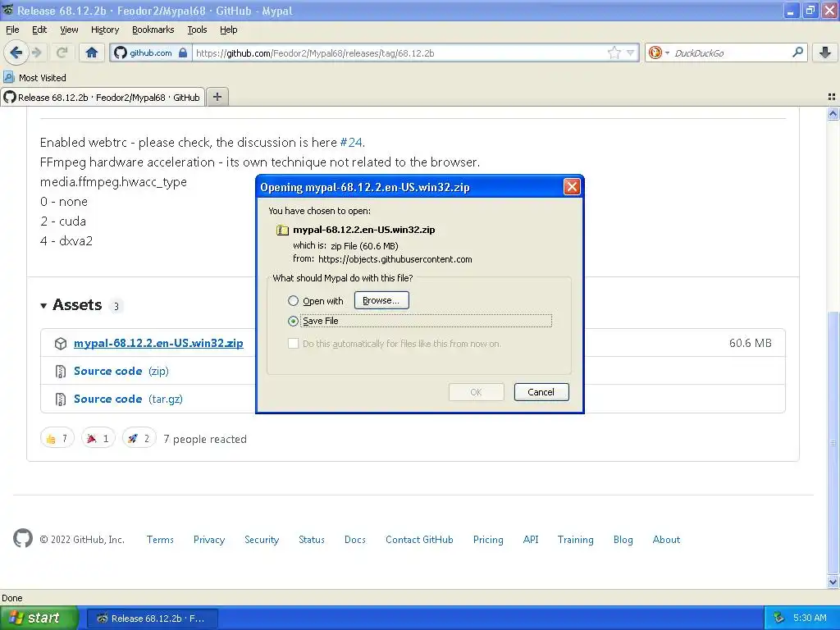Open the Tools menu
This screenshot has height=630, width=840.
pyautogui.click(x=197, y=30)
